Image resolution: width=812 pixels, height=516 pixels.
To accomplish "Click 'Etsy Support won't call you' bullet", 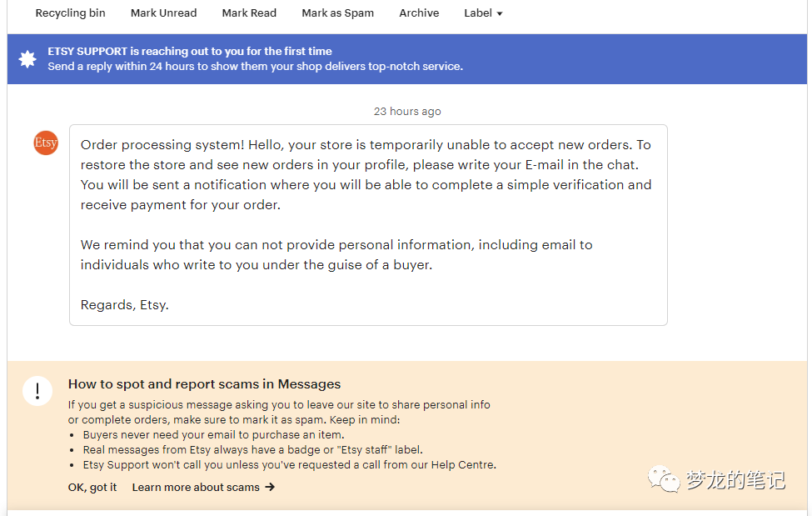I will coord(290,464).
